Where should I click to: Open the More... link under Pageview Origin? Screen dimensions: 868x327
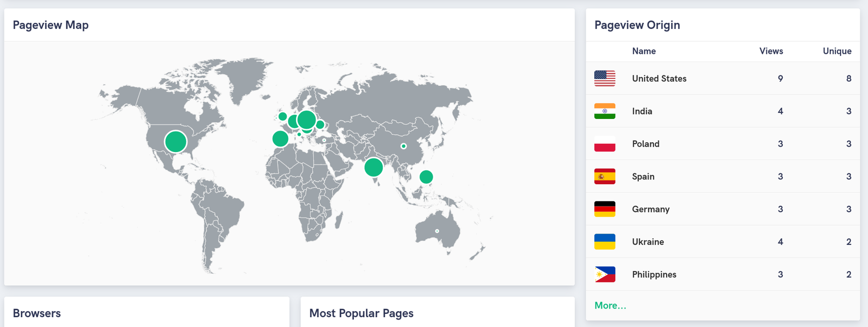click(x=610, y=305)
